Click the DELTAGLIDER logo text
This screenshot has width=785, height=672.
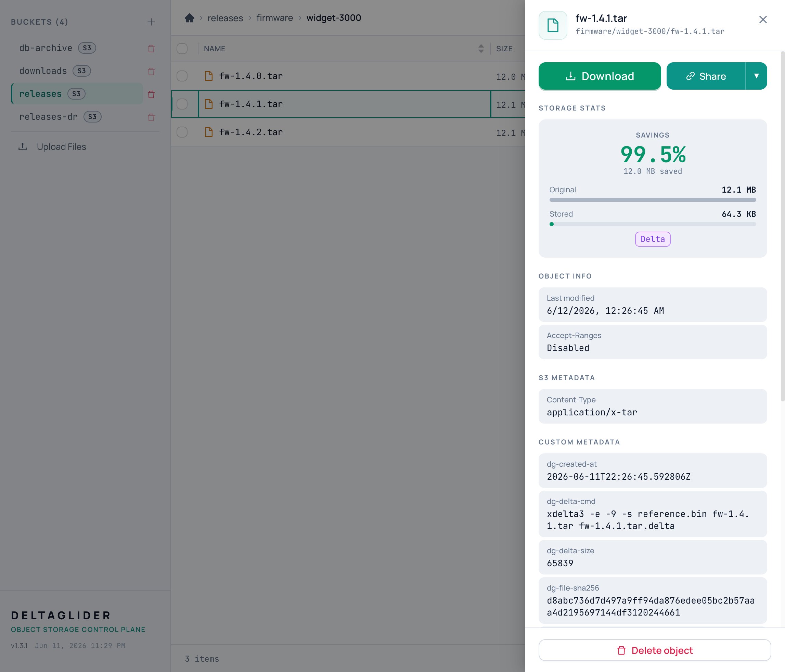pyautogui.click(x=61, y=615)
